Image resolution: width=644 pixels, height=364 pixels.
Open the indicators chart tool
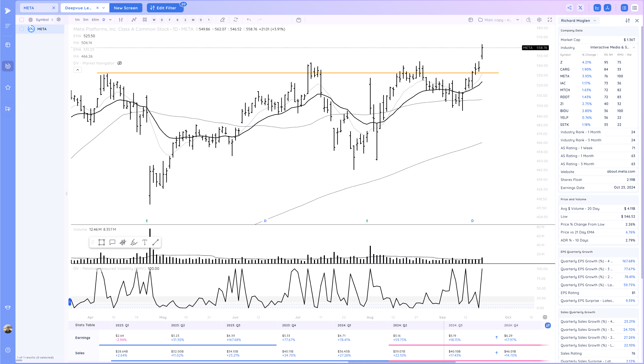[134, 20]
